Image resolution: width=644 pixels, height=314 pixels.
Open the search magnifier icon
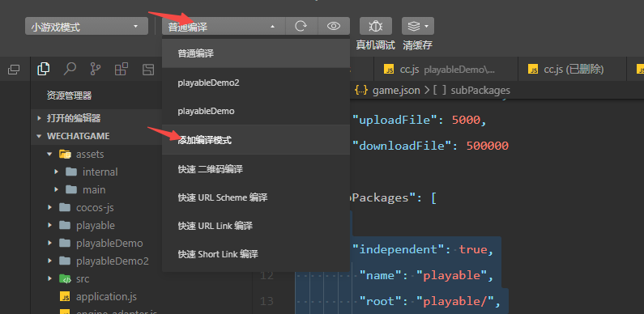70,70
